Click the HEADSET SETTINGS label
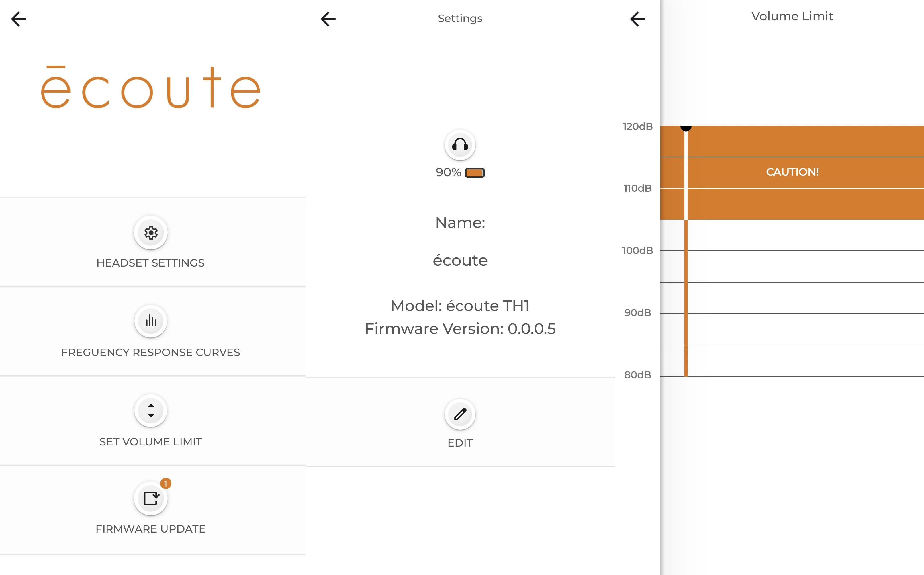This screenshot has height=575, width=924. pyautogui.click(x=150, y=263)
